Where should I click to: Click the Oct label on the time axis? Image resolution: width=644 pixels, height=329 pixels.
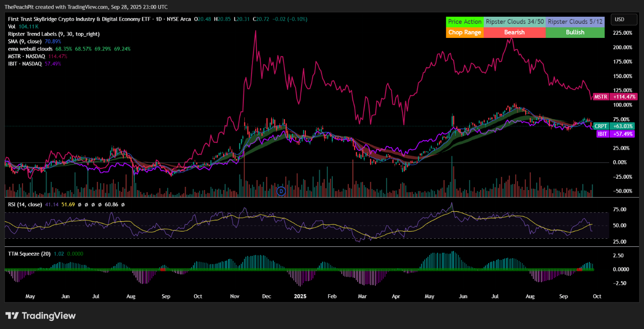(597, 297)
